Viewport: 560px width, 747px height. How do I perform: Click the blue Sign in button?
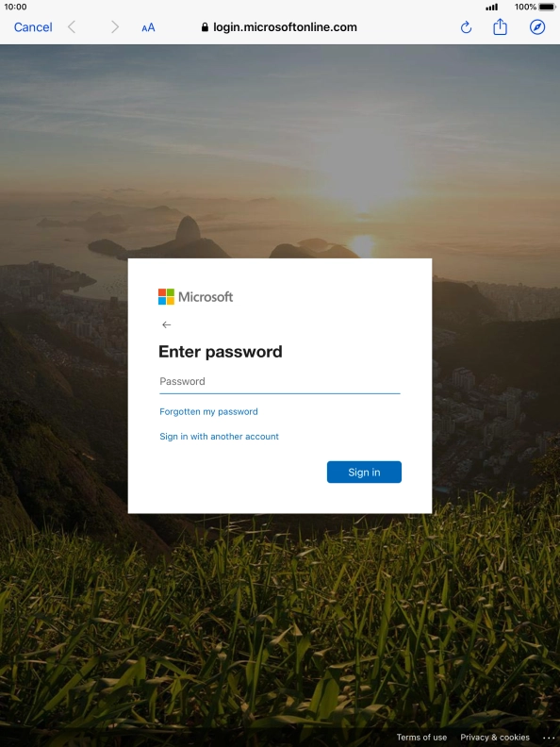point(364,473)
